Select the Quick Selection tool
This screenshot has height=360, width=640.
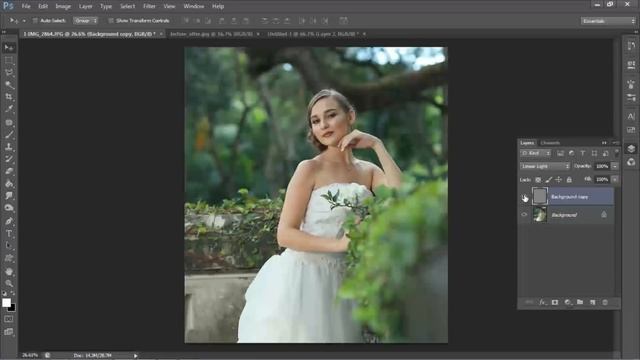9,85
